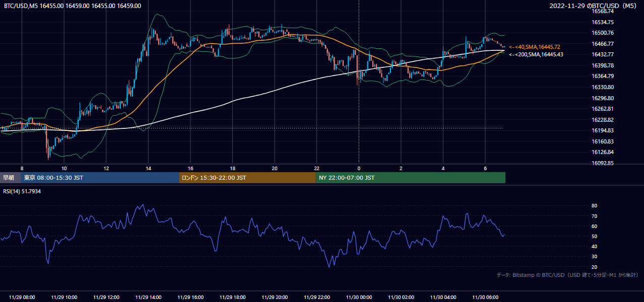Image resolution: width=644 pixels, height=302 pixels.
Task: Click the RSI 50 level label
Action: pyautogui.click(x=594, y=236)
